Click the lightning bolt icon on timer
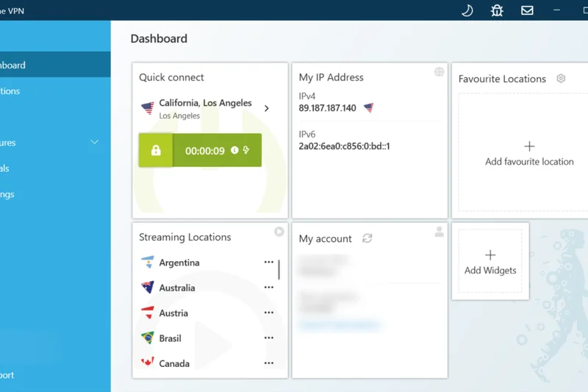 246,150
